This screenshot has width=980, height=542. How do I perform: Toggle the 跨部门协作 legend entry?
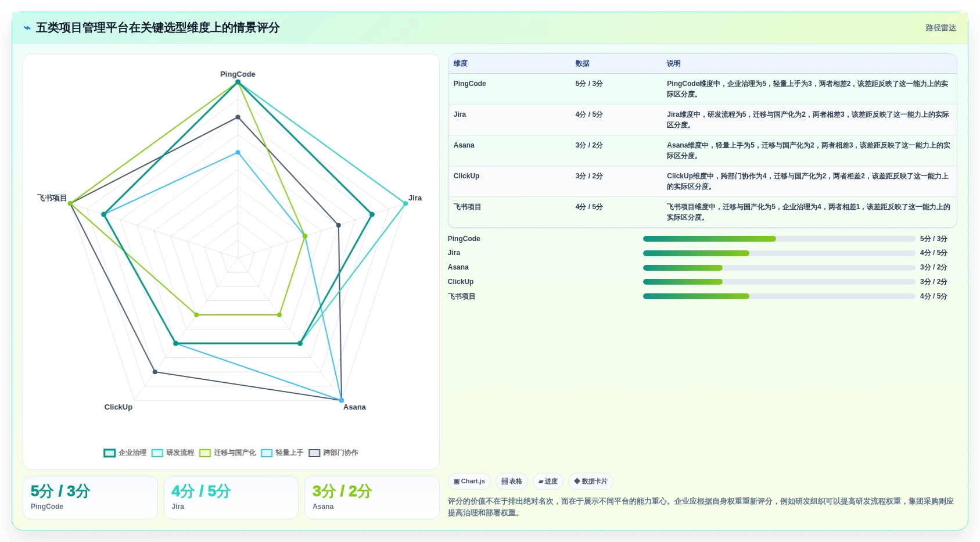point(333,453)
